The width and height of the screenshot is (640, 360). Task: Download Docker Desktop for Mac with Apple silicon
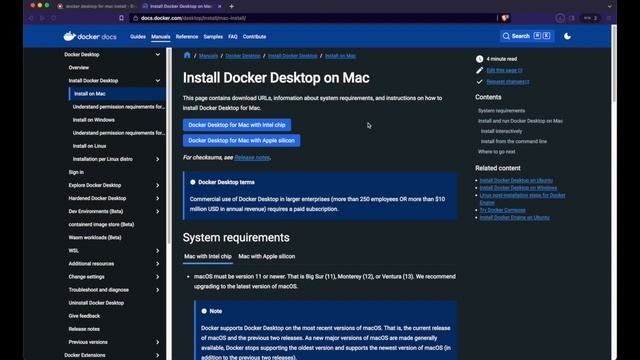[x=241, y=140]
